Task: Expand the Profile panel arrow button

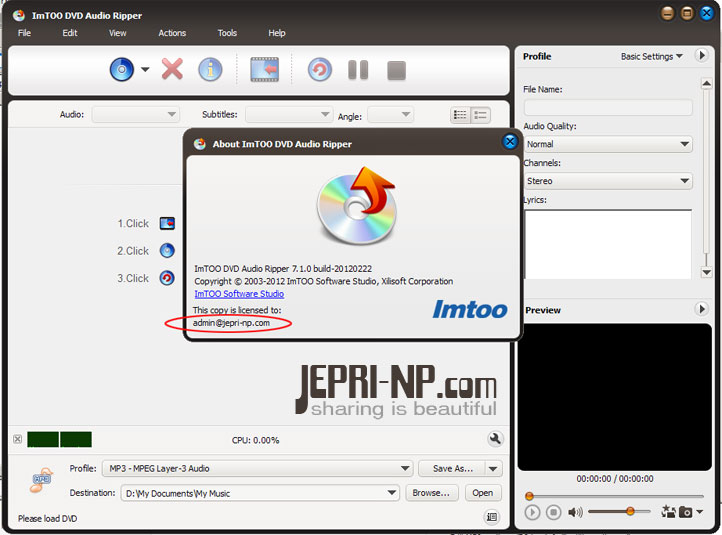Action: pyautogui.click(x=702, y=56)
